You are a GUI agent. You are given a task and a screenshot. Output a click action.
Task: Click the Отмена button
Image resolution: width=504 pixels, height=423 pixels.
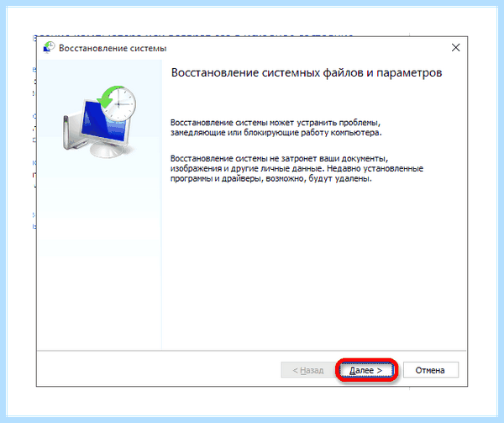[431, 370]
